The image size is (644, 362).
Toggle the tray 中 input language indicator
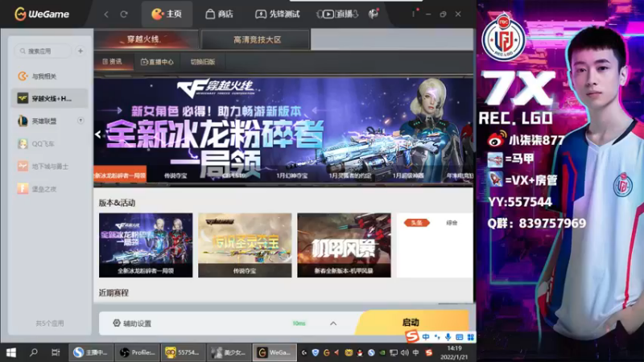(415, 352)
